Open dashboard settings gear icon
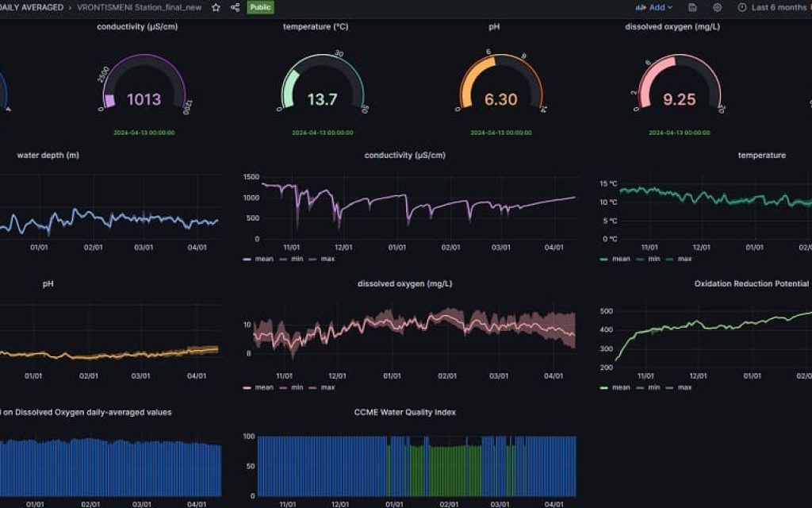The image size is (812, 508). pyautogui.click(x=717, y=7)
